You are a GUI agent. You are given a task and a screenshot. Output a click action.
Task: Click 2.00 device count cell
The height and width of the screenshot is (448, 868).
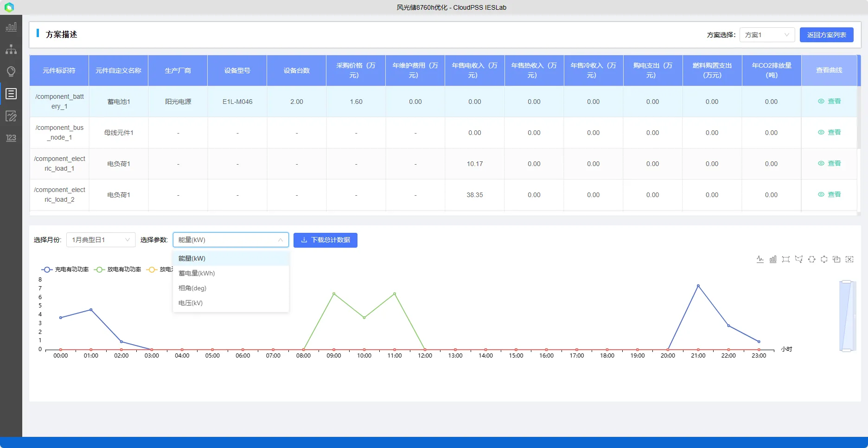click(x=297, y=102)
